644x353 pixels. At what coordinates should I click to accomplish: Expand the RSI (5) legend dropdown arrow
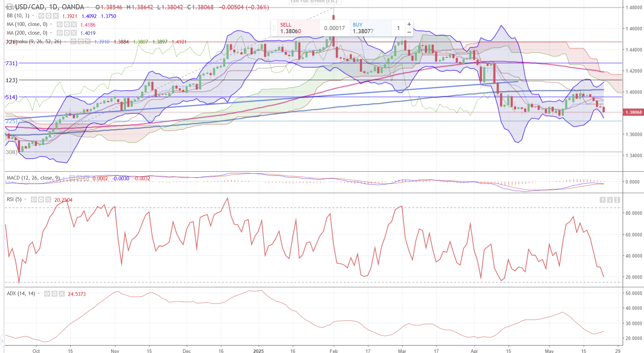click(25, 200)
